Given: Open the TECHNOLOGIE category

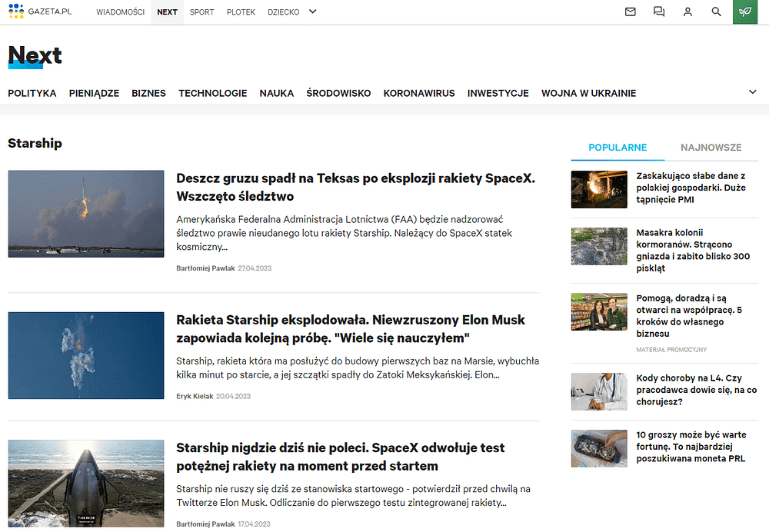Looking at the screenshot, I should tap(213, 93).
